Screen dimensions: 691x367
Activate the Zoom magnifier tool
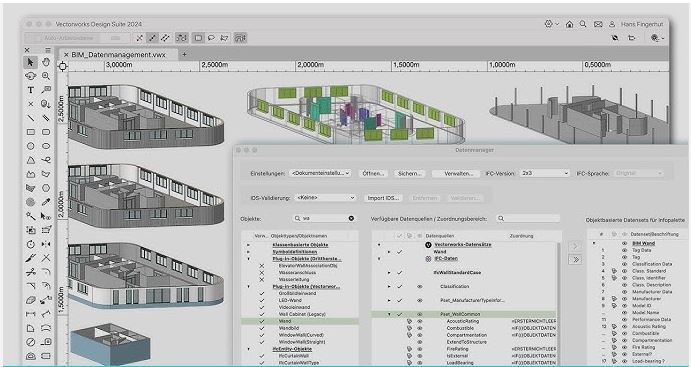point(46,76)
